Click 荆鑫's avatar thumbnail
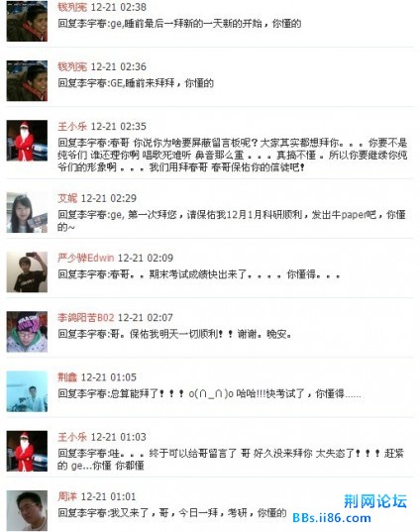Viewport: 420px width, 532px height. click(27, 391)
